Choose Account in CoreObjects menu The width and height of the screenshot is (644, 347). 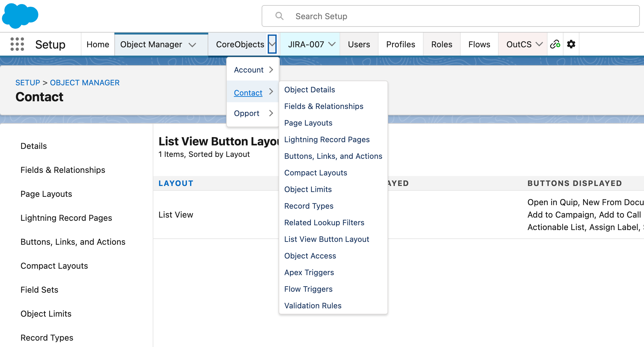click(249, 70)
